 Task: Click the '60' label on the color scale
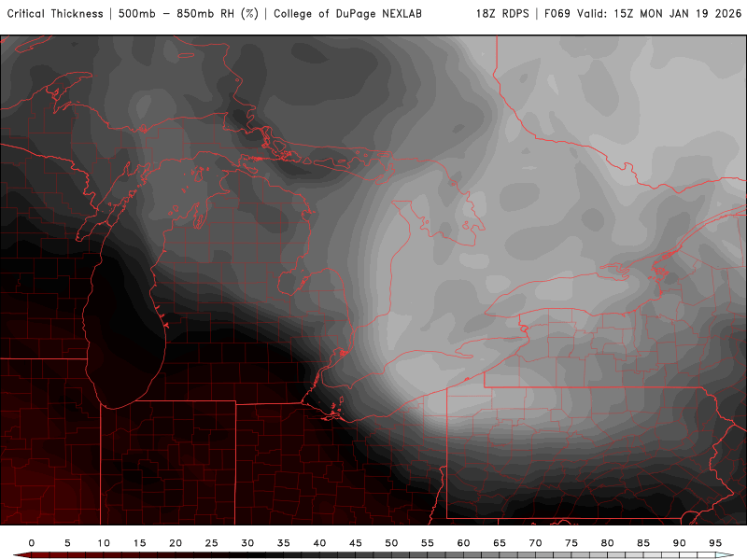pos(463,543)
